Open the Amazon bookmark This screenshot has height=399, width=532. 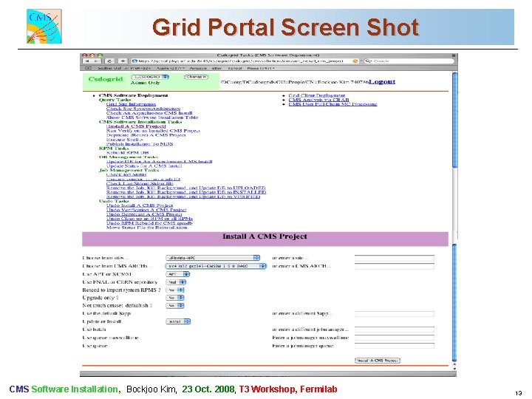(198, 68)
